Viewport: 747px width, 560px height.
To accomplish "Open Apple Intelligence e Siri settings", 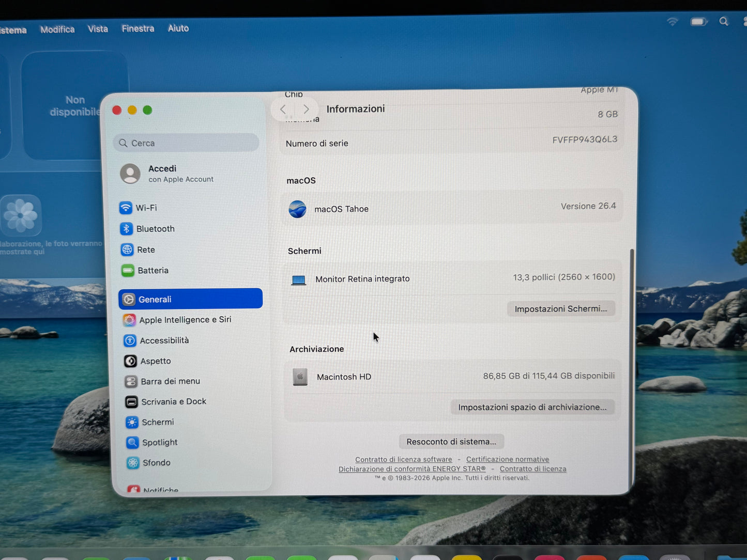I will pos(177,320).
